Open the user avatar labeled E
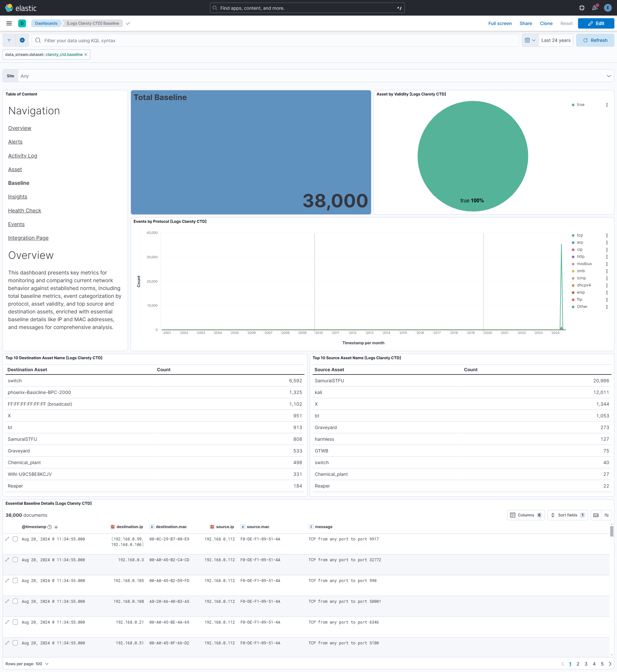This screenshot has height=672, width=617. (x=607, y=8)
